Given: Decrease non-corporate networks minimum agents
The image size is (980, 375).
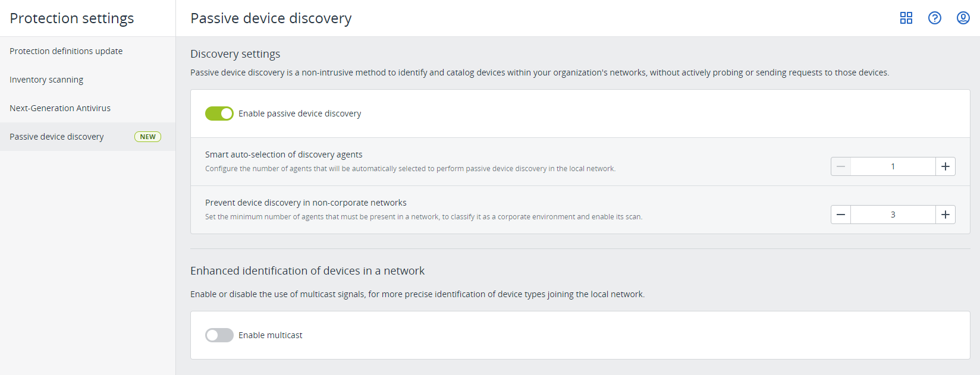Looking at the screenshot, I should click(x=841, y=215).
